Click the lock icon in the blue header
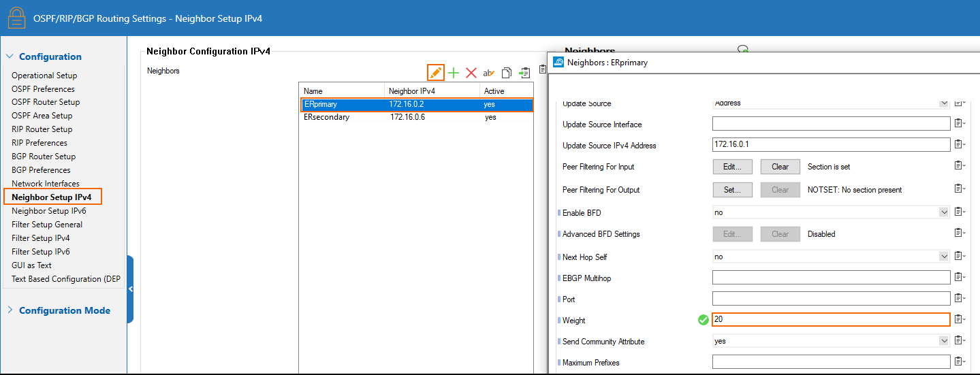 16,18
